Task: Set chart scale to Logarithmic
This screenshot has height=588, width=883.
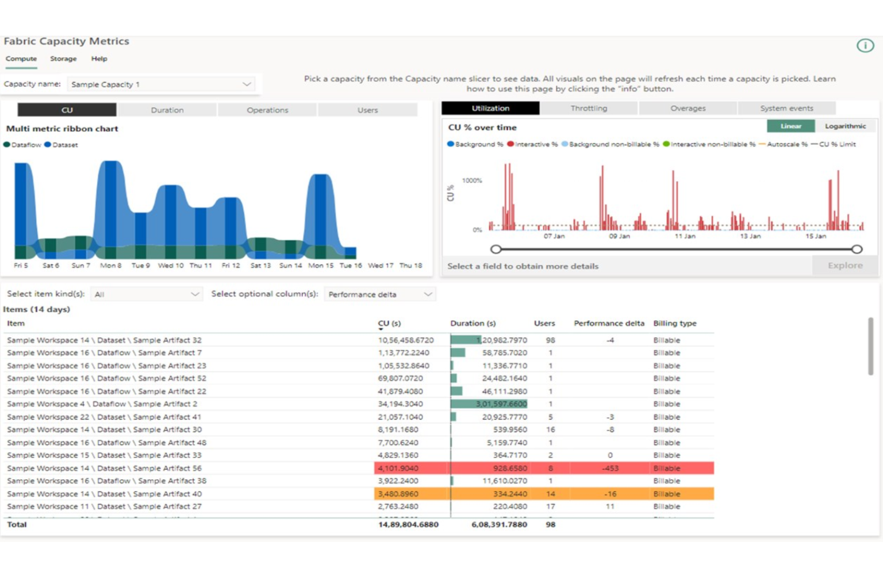Action: (845, 126)
